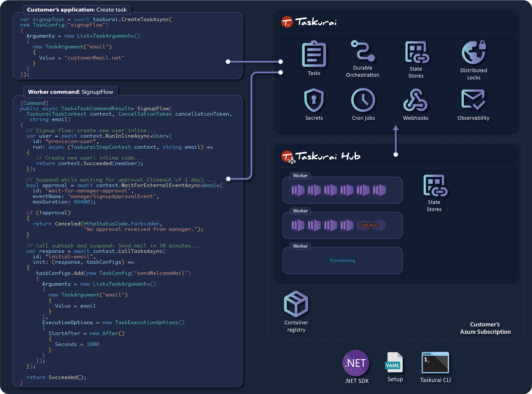Image resolution: width=532 pixels, height=394 pixels.
Task: Select the Durable Orchestration icon
Action: [362, 51]
